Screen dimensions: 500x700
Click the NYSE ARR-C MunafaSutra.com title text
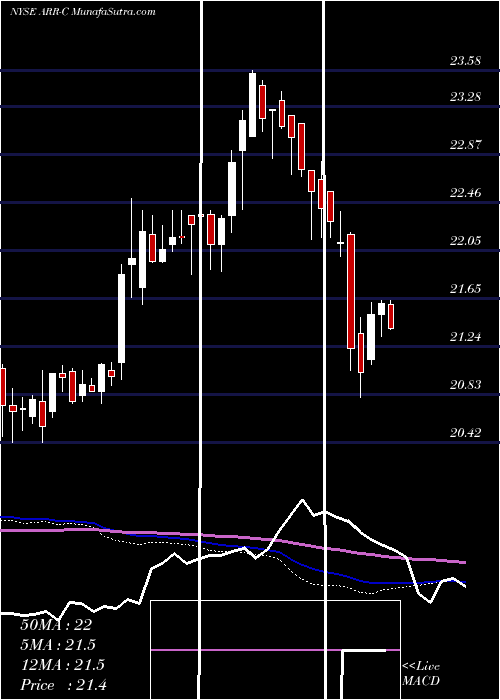(83, 12)
